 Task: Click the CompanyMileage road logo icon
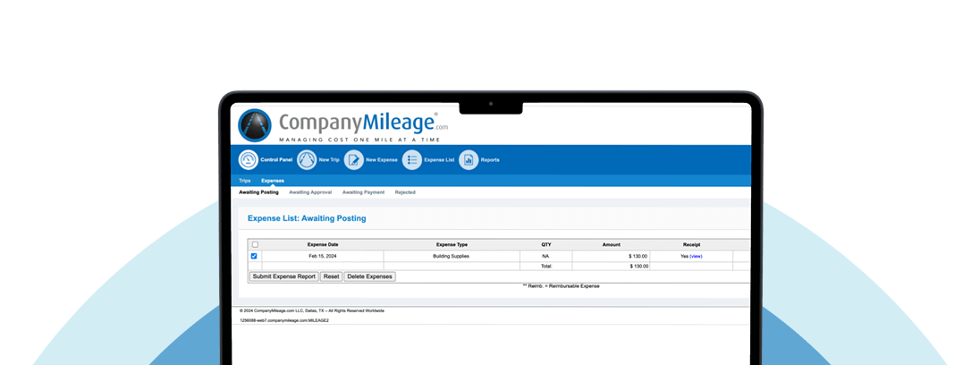(254, 125)
